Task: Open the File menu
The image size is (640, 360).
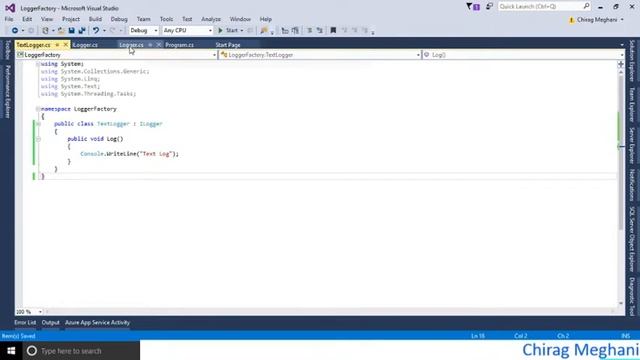Action: click(9, 19)
